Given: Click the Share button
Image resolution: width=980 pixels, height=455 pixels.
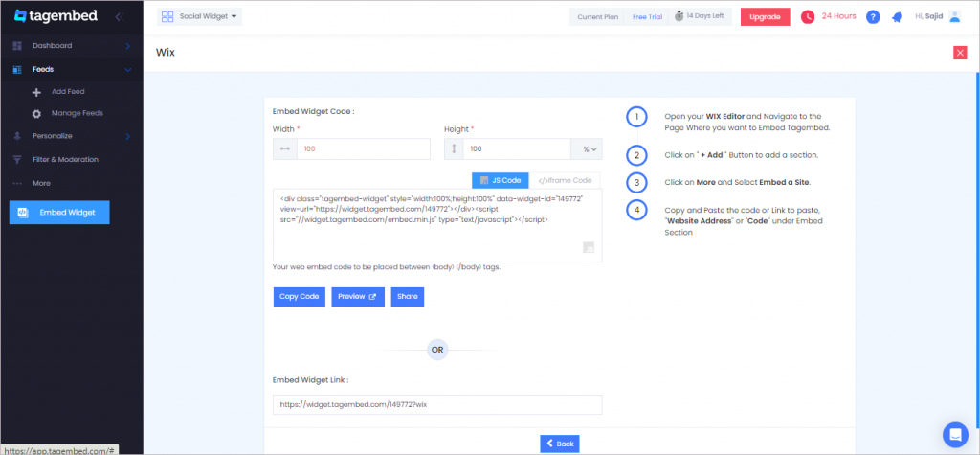Looking at the screenshot, I should (x=408, y=297).
